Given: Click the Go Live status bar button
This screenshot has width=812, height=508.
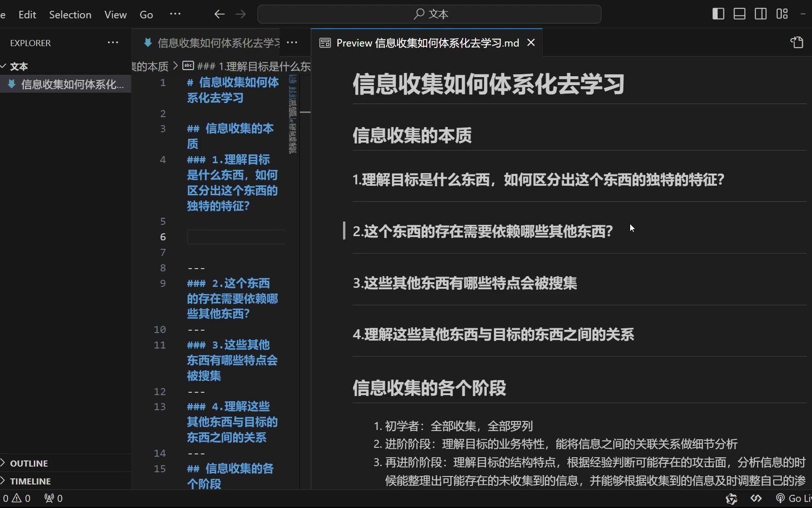Looking at the screenshot, I should click(794, 499).
